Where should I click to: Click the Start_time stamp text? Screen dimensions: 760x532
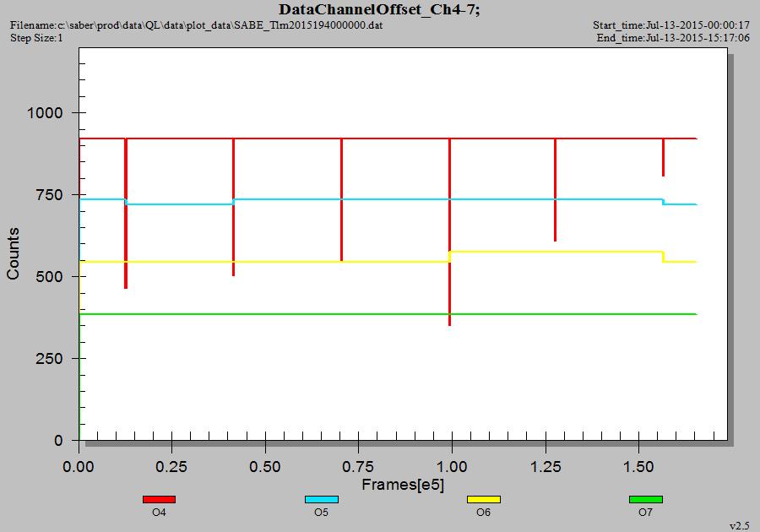[670, 25]
